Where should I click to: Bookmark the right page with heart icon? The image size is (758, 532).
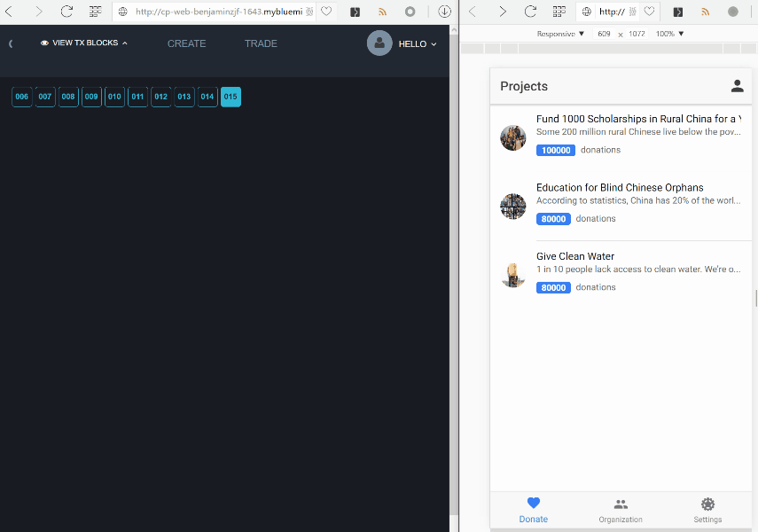click(649, 12)
